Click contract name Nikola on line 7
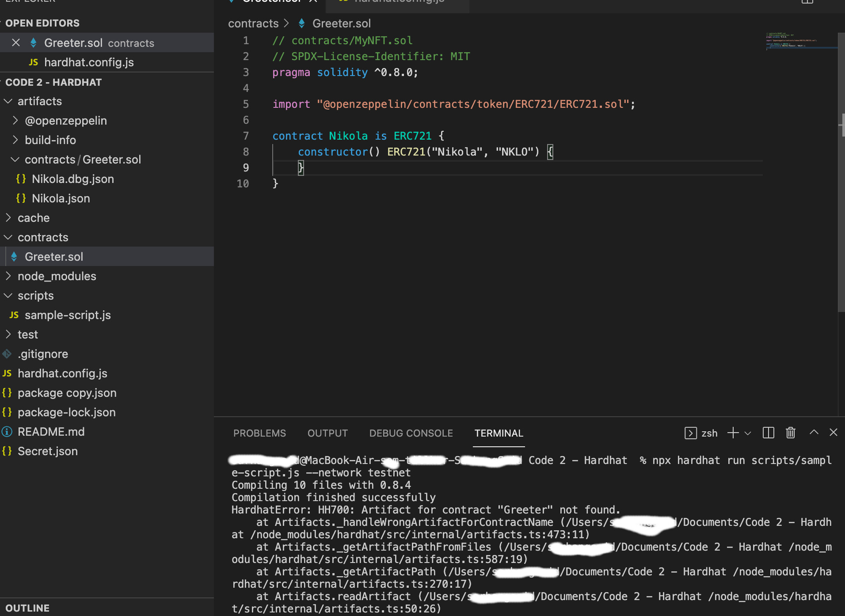This screenshot has height=616, width=845. (348, 136)
